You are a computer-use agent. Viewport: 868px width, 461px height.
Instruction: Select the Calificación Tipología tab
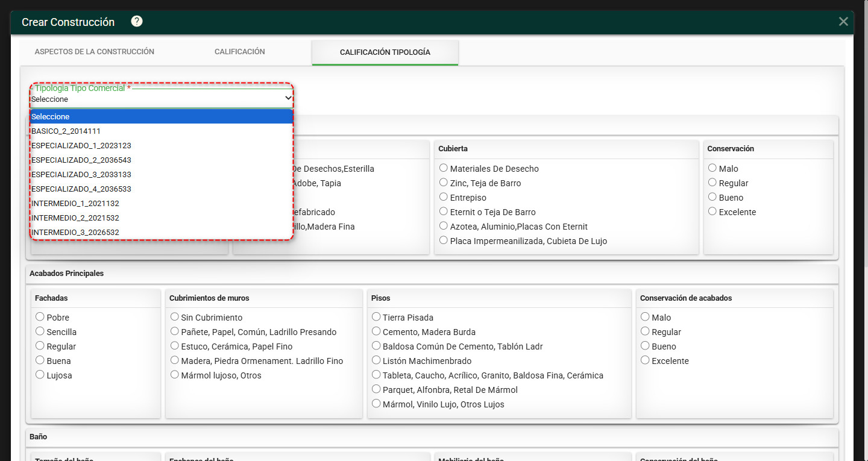pyautogui.click(x=385, y=52)
